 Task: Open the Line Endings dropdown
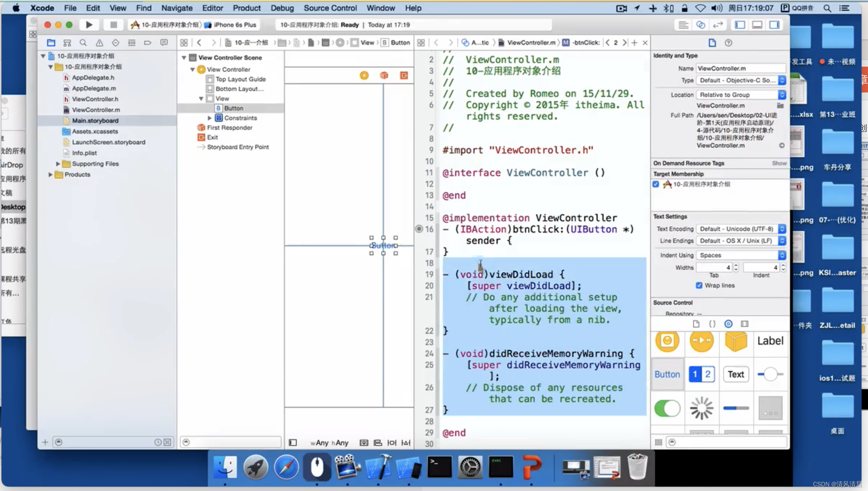tap(741, 240)
